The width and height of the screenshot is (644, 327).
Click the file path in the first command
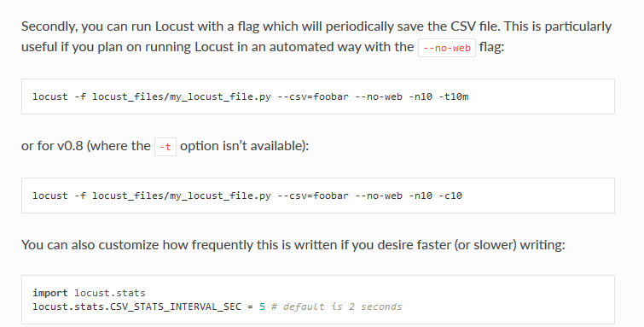tap(182, 97)
